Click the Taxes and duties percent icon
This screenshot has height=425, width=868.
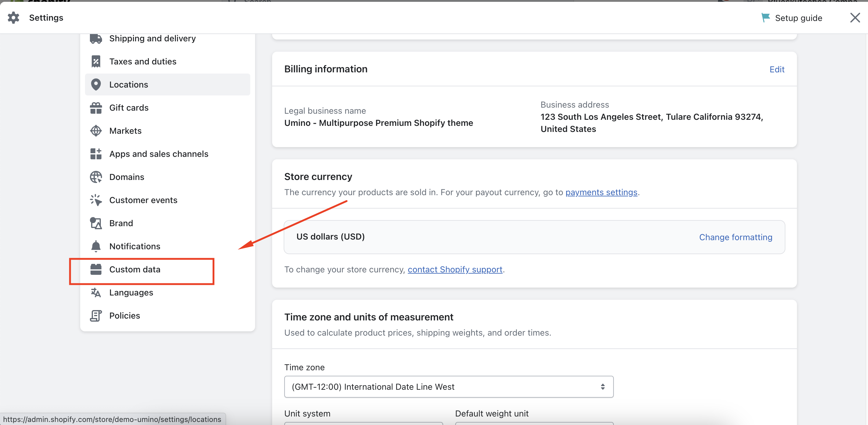coord(96,61)
